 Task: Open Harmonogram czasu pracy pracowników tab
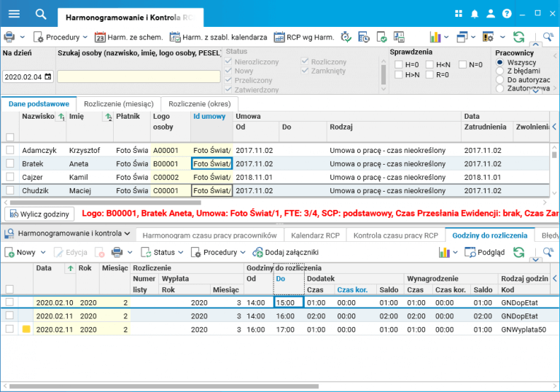pos(210,235)
